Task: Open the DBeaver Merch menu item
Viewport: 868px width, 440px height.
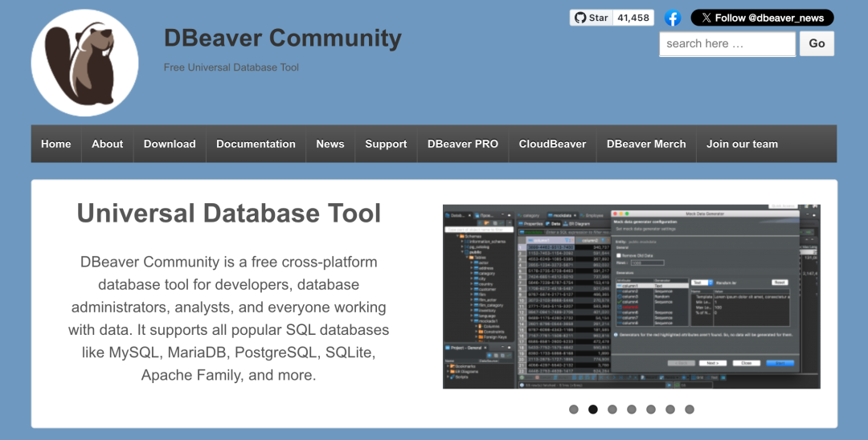Action: coord(646,144)
